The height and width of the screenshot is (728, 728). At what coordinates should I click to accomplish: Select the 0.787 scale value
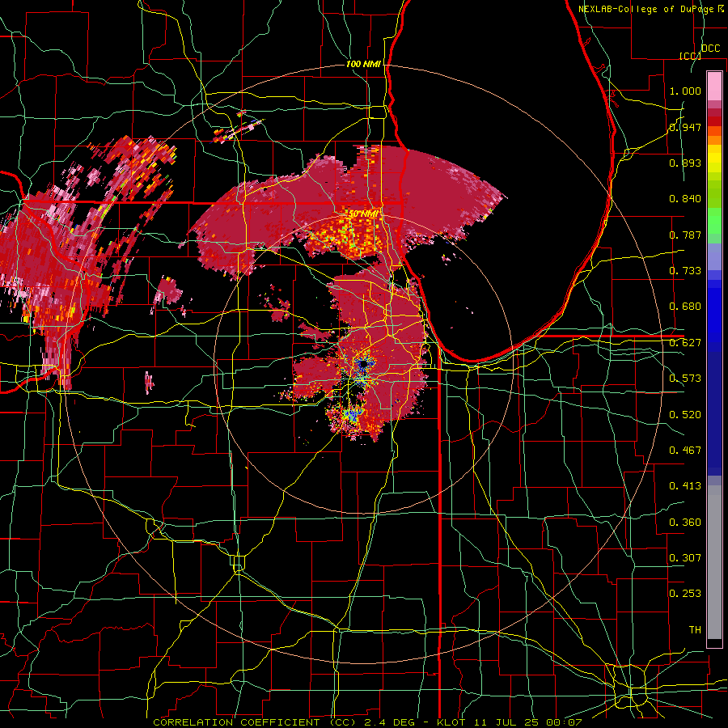click(685, 235)
